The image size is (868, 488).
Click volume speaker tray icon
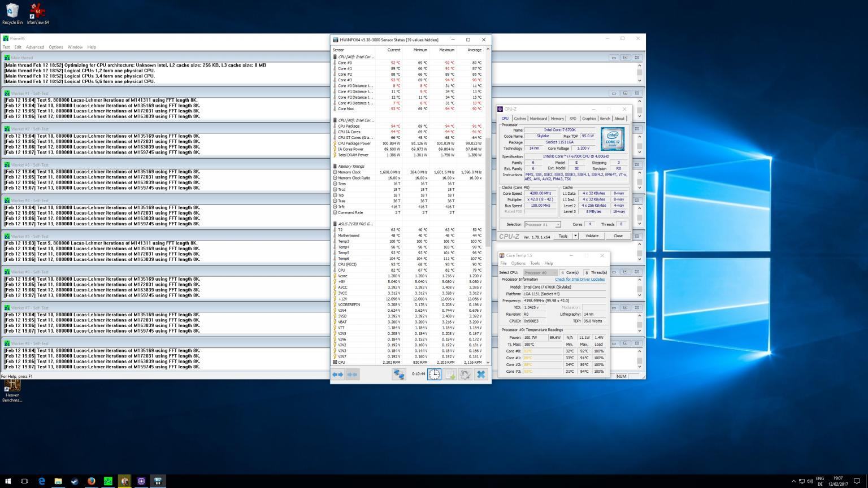tap(810, 481)
